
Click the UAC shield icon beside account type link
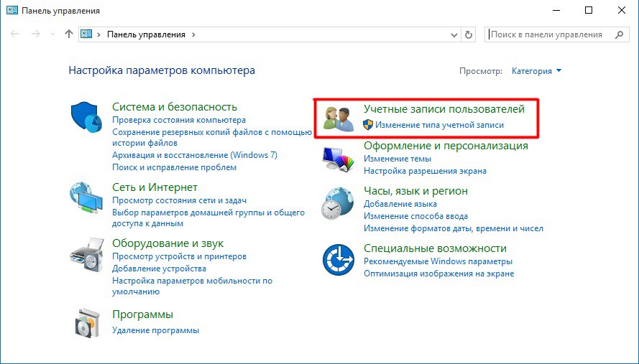[x=368, y=125]
